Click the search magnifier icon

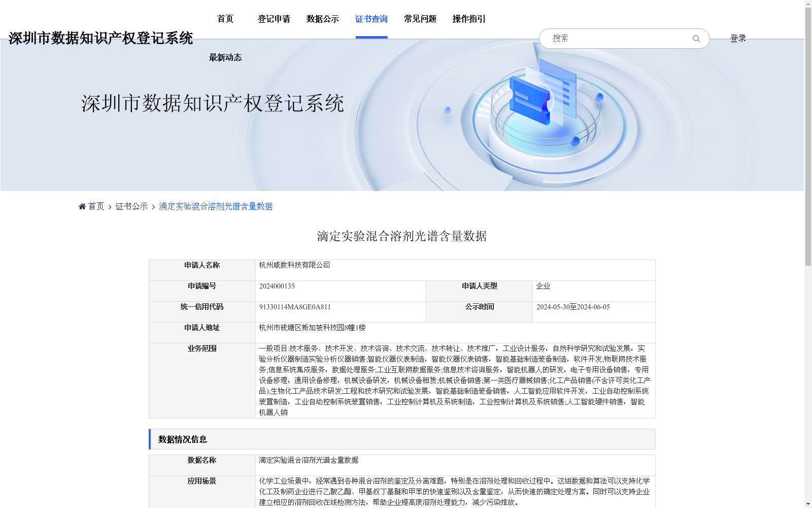[696, 39]
